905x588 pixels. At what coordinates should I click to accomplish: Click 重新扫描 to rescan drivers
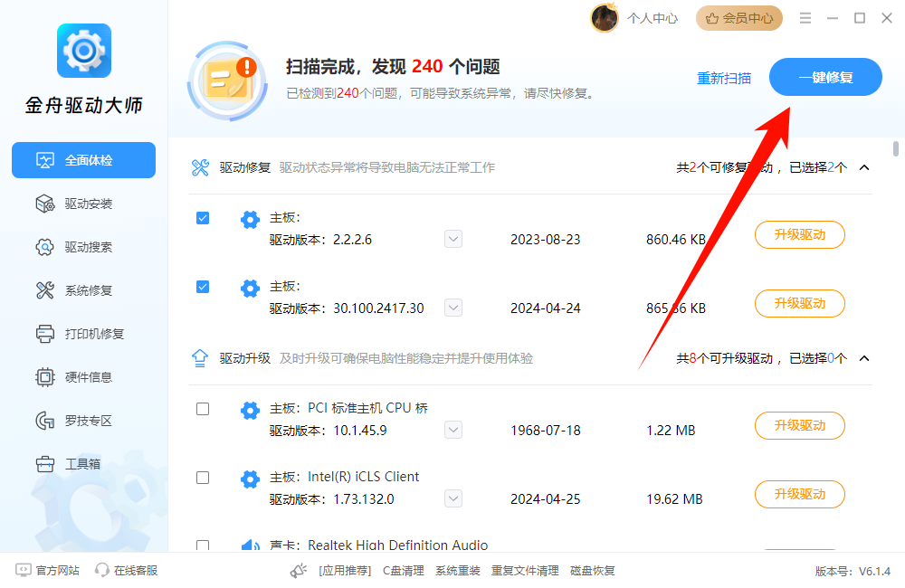(724, 79)
